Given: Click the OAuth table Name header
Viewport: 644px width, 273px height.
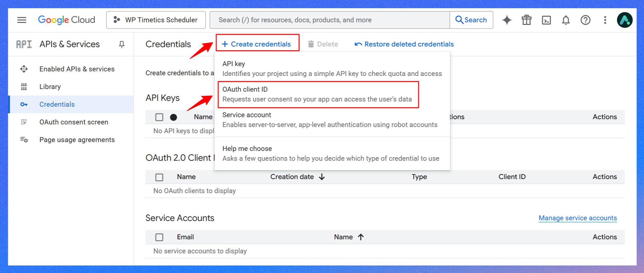Looking at the screenshot, I should (186, 177).
